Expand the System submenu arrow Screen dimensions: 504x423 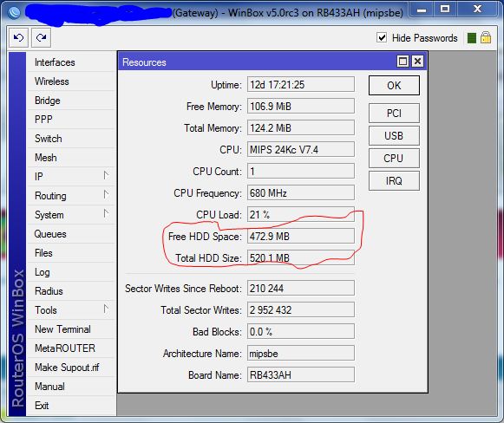(106, 213)
